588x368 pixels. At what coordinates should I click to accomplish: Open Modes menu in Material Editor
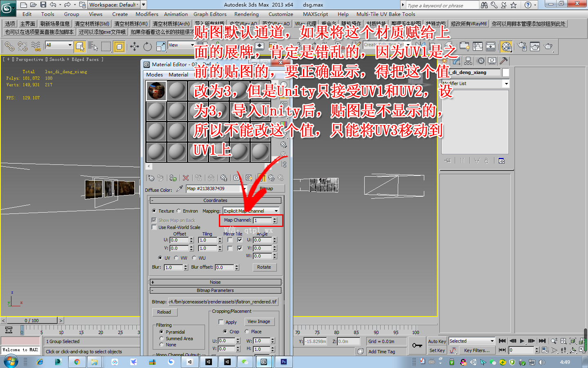(x=154, y=74)
